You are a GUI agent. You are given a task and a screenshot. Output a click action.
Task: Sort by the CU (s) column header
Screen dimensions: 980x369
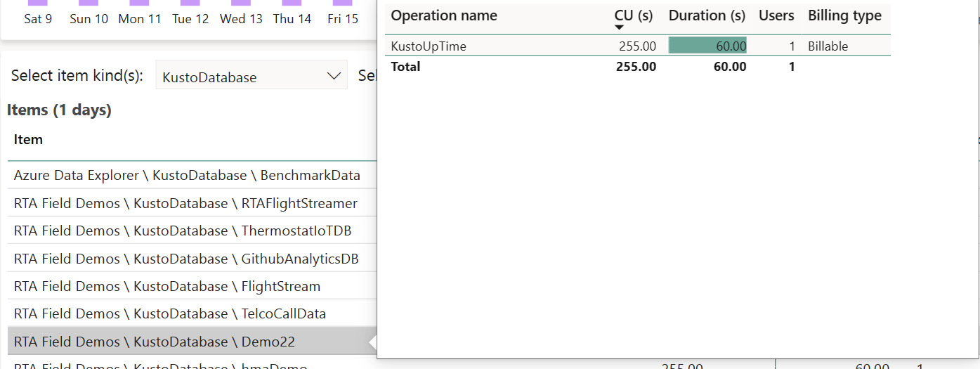(x=633, y=15)
